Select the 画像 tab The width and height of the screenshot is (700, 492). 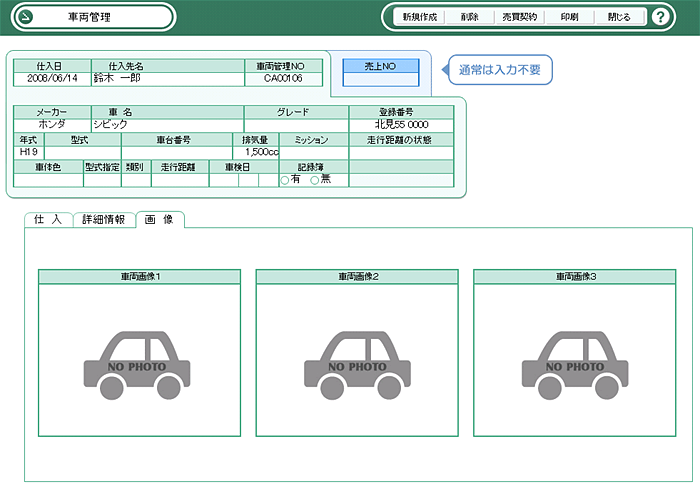click(158, 219)
